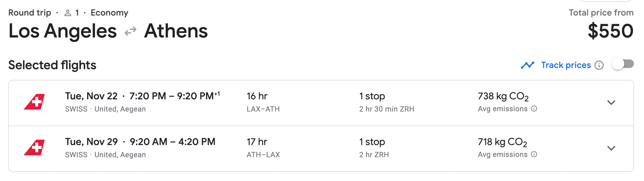Click the SWISS logo on the Nov 22 flight

coord(34,102)
